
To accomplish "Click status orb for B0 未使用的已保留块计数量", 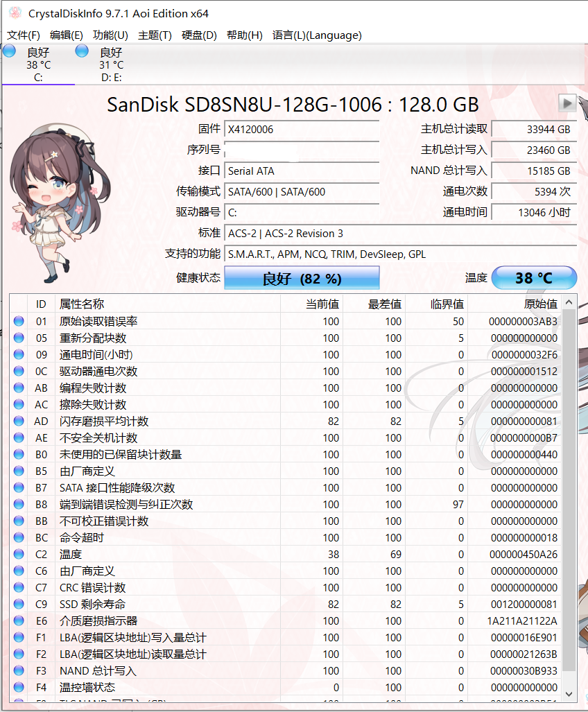I will coord(19,454).
